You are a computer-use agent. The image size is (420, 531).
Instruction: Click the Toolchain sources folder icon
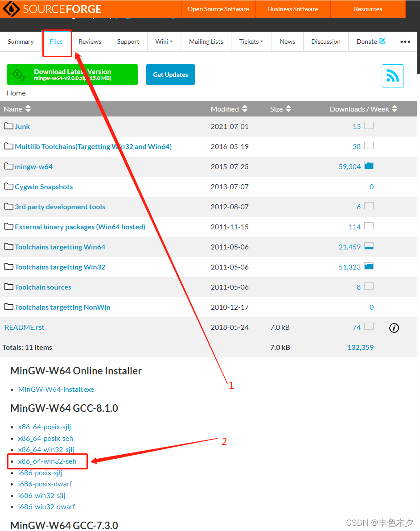click(9, 287)
